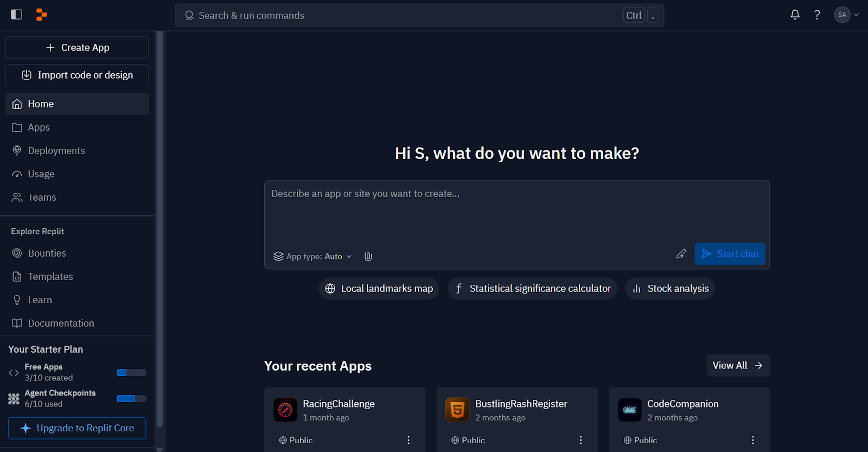This screenshot has width=868, height=452.
Task: Open the notifications bell
Action: pyautogui.click(x=795, y=15)
